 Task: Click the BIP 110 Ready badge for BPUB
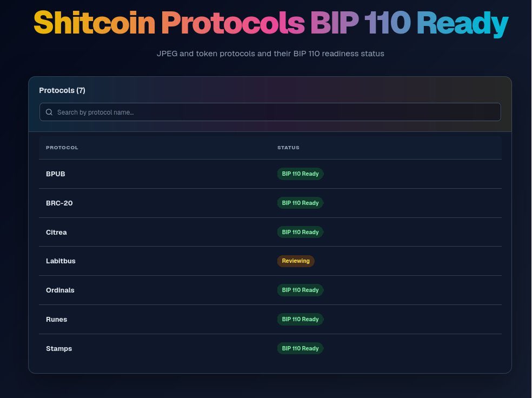[x=300, y=174]
